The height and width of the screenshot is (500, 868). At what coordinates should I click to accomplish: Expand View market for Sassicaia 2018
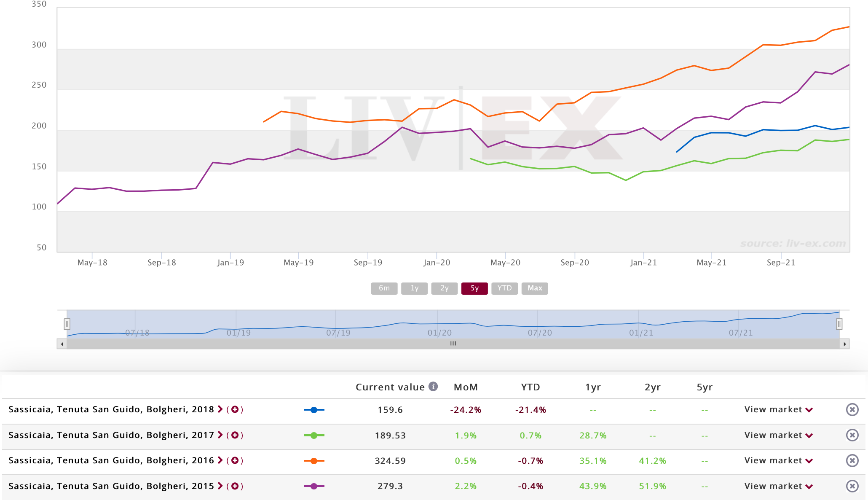point(778,409)
